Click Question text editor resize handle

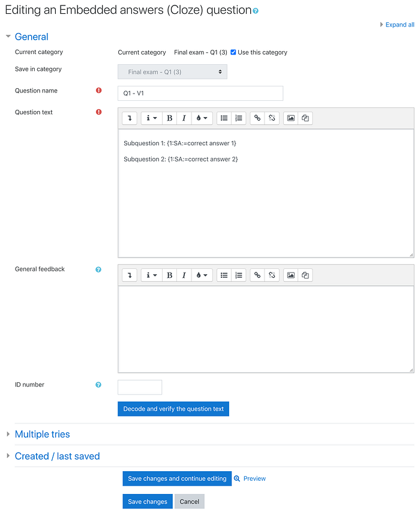[412, 255]
